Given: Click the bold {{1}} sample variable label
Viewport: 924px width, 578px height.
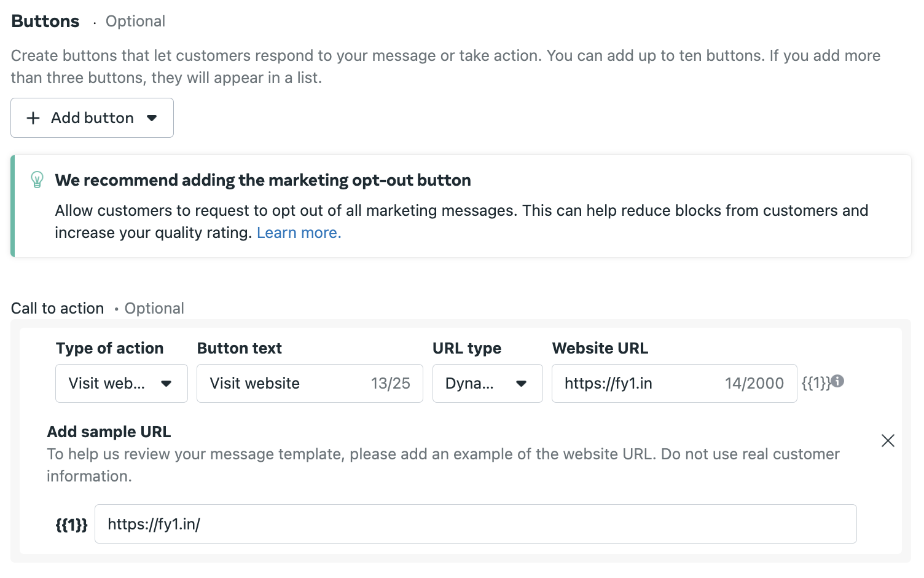Looking at the screenshot, I should [x=71, y=525].
